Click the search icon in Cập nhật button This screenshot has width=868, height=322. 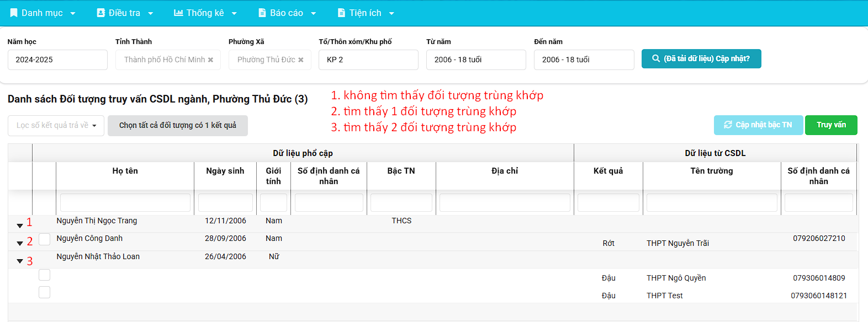656,58
